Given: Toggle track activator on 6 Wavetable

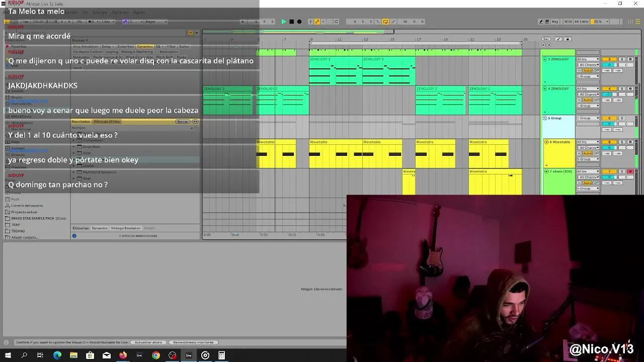Looking at the screenshot, I should tap(609, 142).
